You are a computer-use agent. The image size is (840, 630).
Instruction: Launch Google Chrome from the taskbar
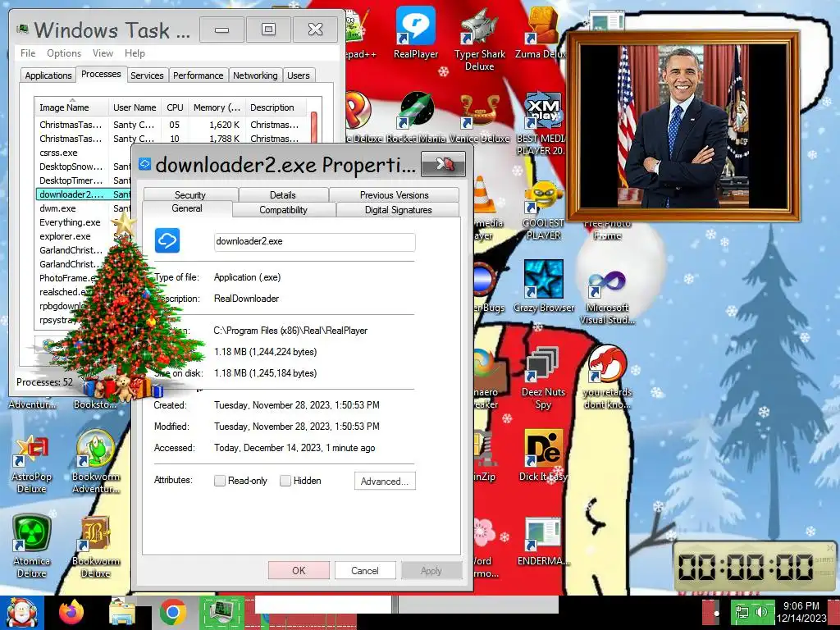click(x=172, y=612)
